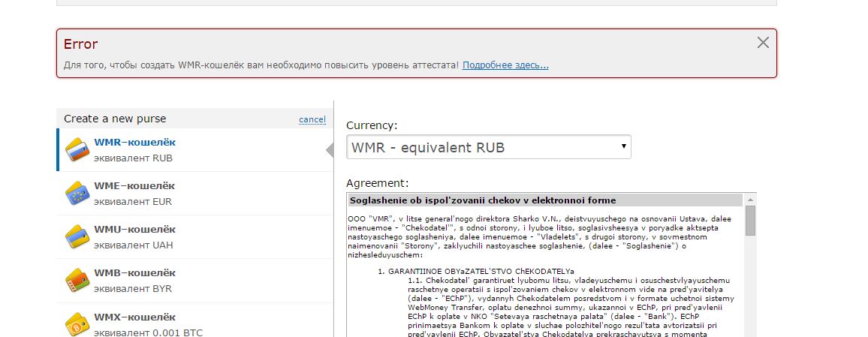Screen dimensions: 868x337
Task: Click the WMR purse wallet icon
Action: (77, 149)
